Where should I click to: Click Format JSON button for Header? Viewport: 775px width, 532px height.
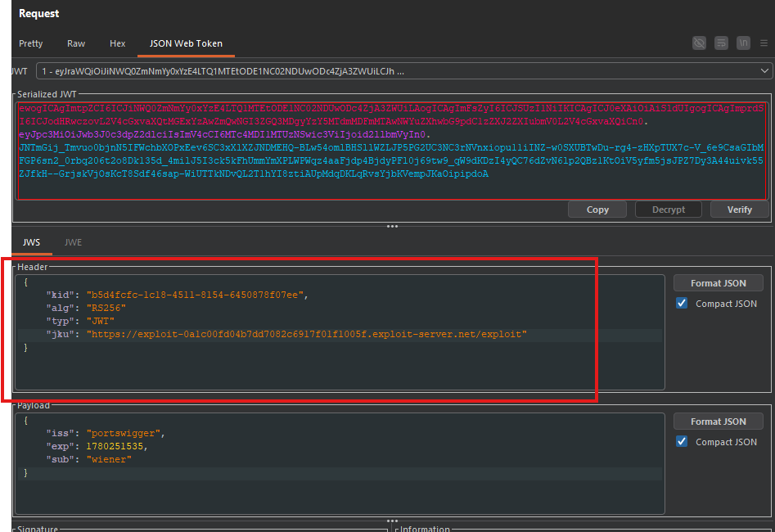click(719, 283)
